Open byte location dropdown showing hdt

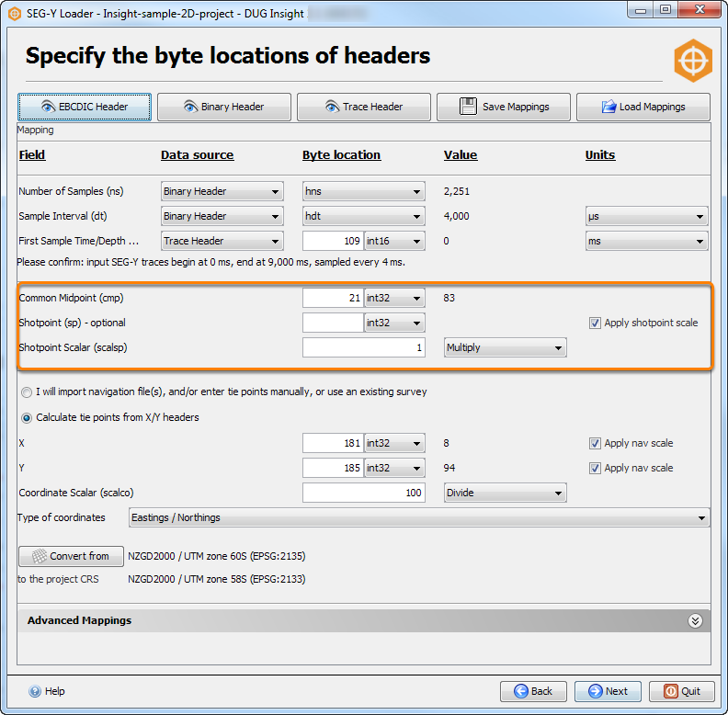tap(364, 216)
